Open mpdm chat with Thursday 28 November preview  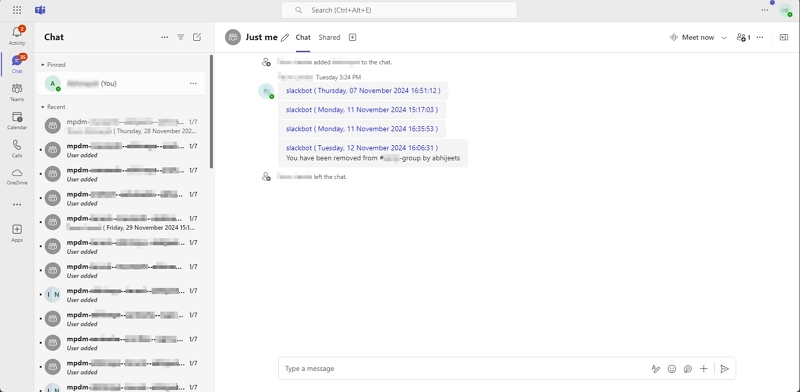click(x=121, y=126)
